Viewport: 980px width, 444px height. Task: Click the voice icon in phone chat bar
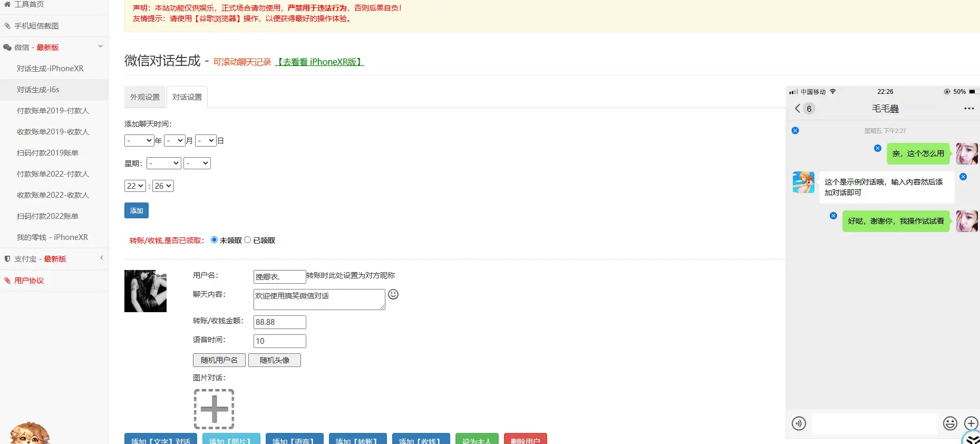pos(799,423)
